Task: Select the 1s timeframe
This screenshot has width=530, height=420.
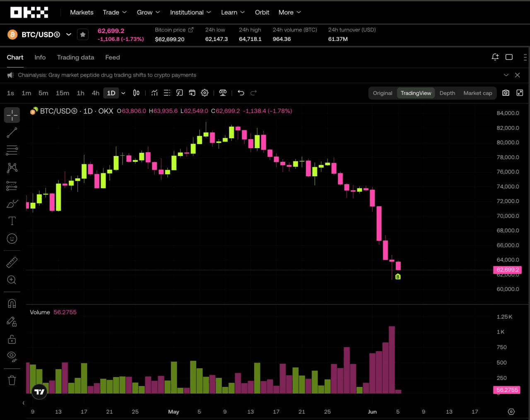Action: click(x=10, y=93)
